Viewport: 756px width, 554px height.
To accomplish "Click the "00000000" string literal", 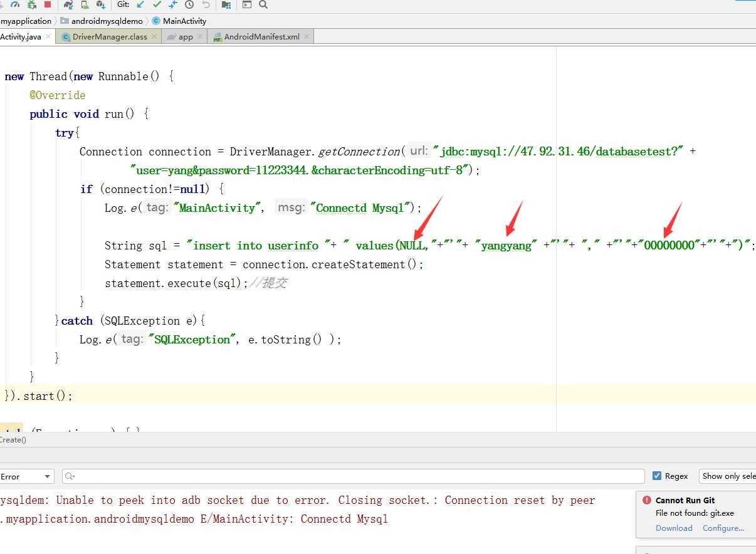I will point(669,246).
